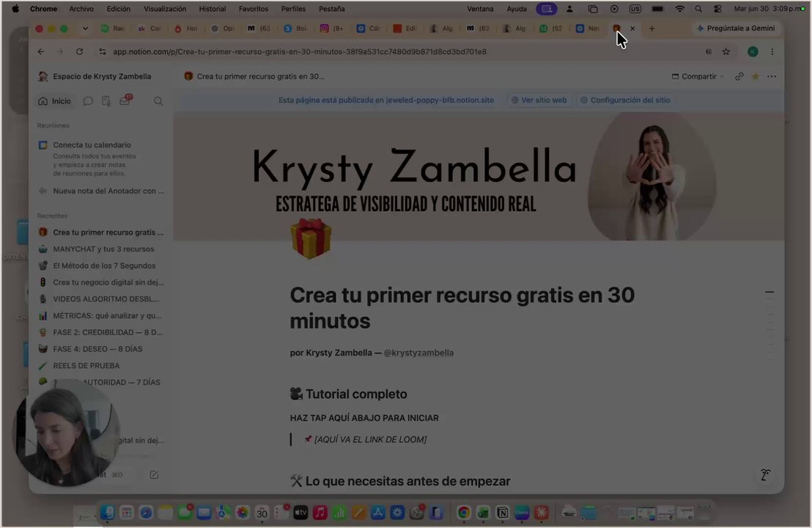Click Conecta tu calendario
Image resolution: width=812 pixels, height=528 pixels.
[x=92, y=145]
